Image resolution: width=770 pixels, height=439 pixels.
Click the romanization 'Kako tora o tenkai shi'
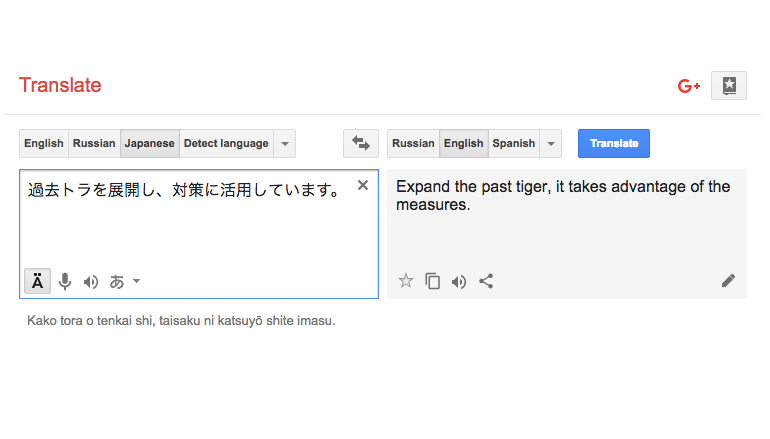pos(90,321)
